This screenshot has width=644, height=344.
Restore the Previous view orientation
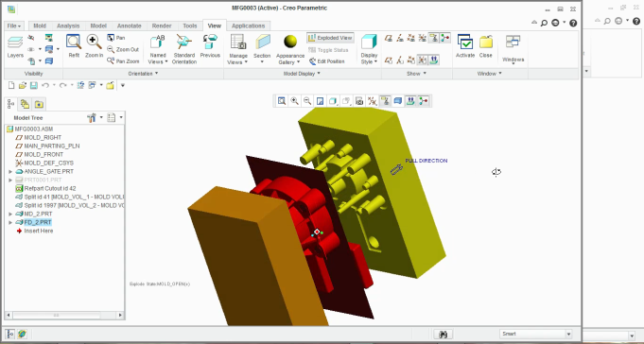click(x=210, y=46)
